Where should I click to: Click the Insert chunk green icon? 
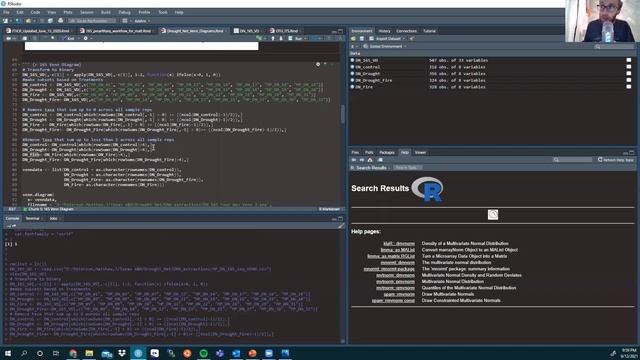coord(259,38)
